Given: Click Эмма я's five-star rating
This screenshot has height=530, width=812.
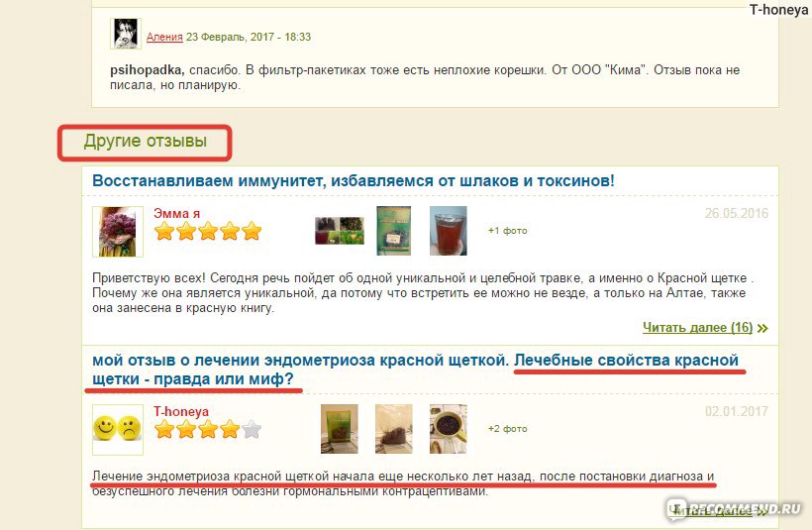Looking at the screenshot, I should coord(208,231).
